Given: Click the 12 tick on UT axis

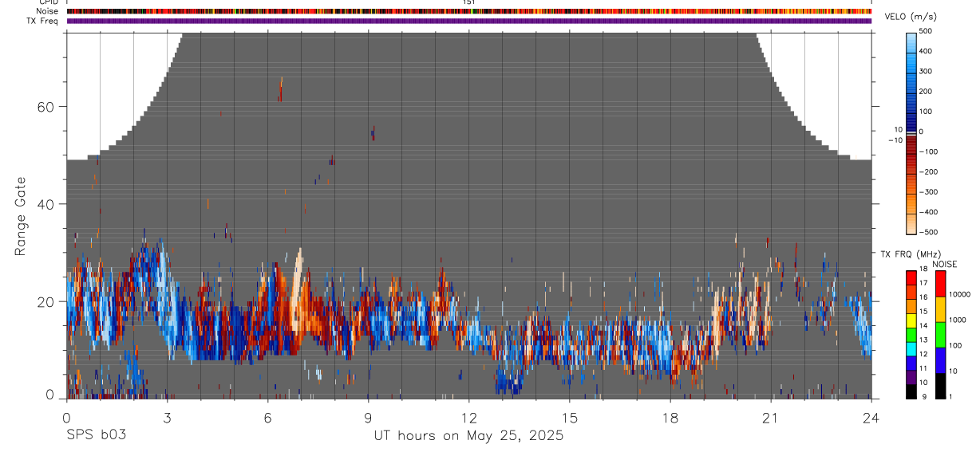Looking at the screenshot, I should (469, 417).
